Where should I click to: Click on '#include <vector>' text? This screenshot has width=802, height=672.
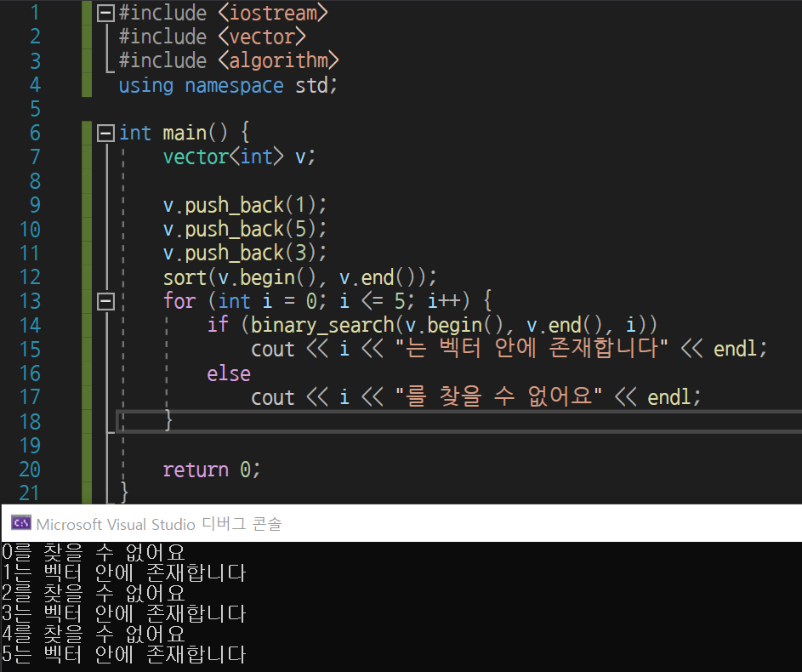point(213,37)
